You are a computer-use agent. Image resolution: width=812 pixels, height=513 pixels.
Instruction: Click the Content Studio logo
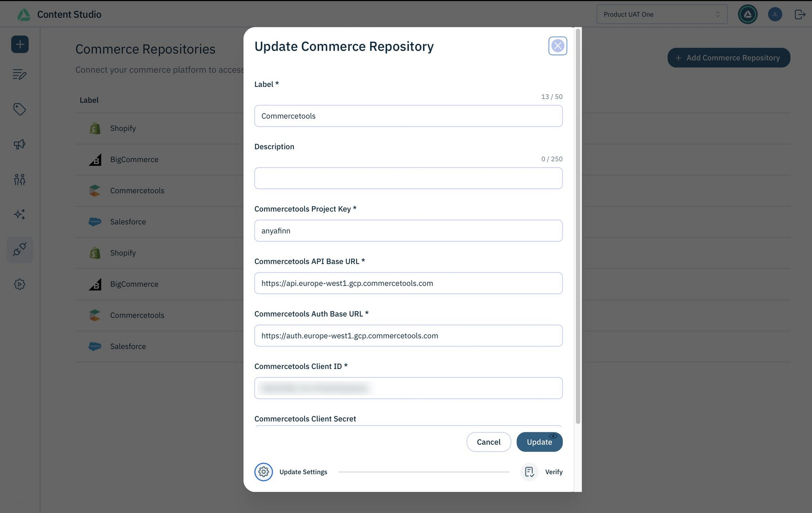point(24,15)
